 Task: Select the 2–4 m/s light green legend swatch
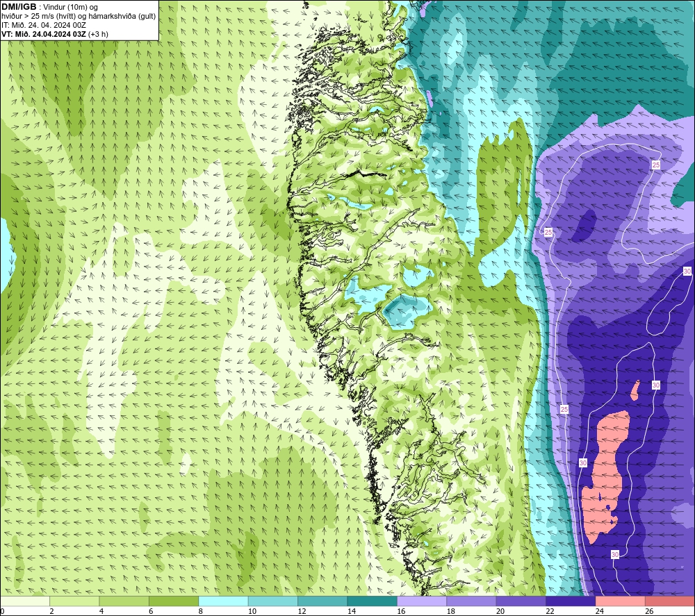(x=74, y=601)
